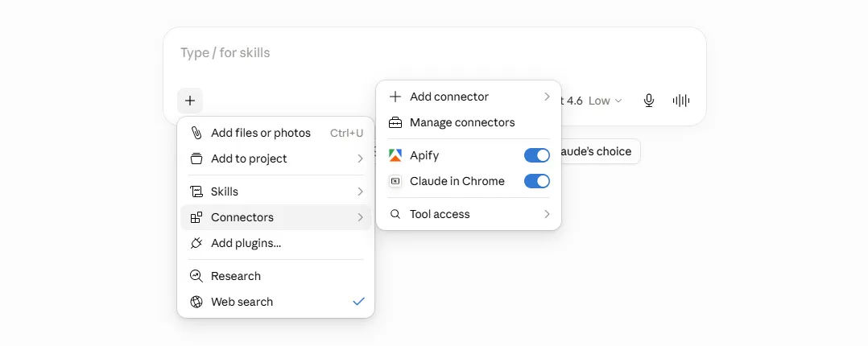This screenshot has width=868, height=346.
Task: Expand the Skills submenu chevron
Action: tap(360, 192)
